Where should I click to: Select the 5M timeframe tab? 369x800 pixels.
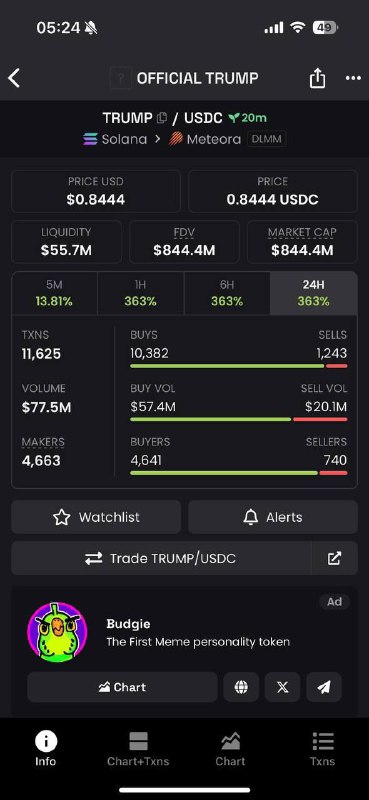pyautogui.click(x=55, y=293)
